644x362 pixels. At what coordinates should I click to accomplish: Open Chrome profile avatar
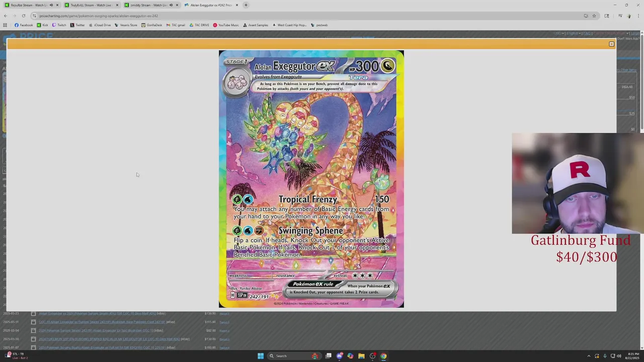[x=629, y=16]
